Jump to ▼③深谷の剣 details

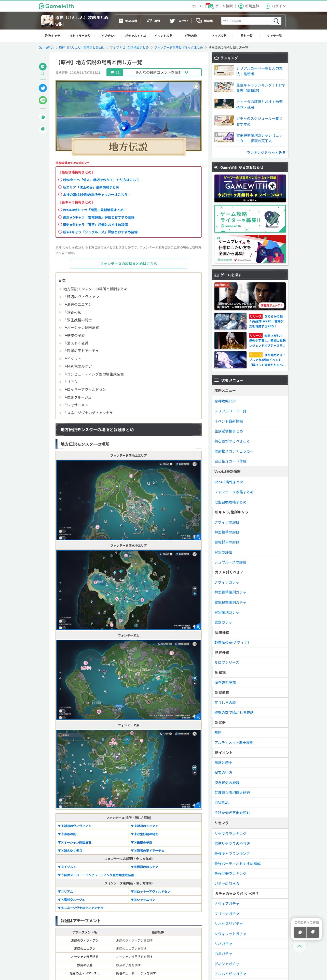(x=67, y=834)
